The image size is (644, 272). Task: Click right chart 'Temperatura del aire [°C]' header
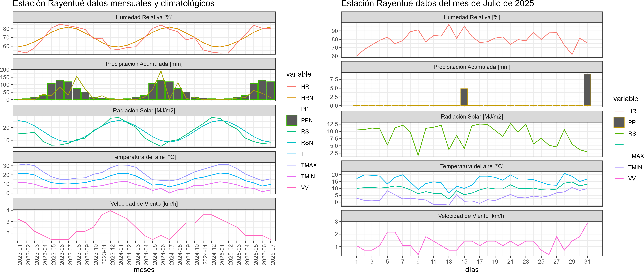(472, 166)
